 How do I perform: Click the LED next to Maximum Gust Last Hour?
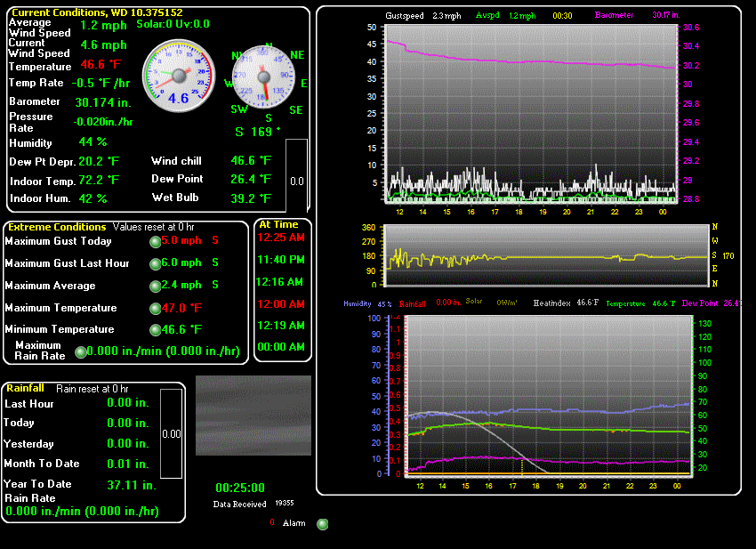pos(155,263)
